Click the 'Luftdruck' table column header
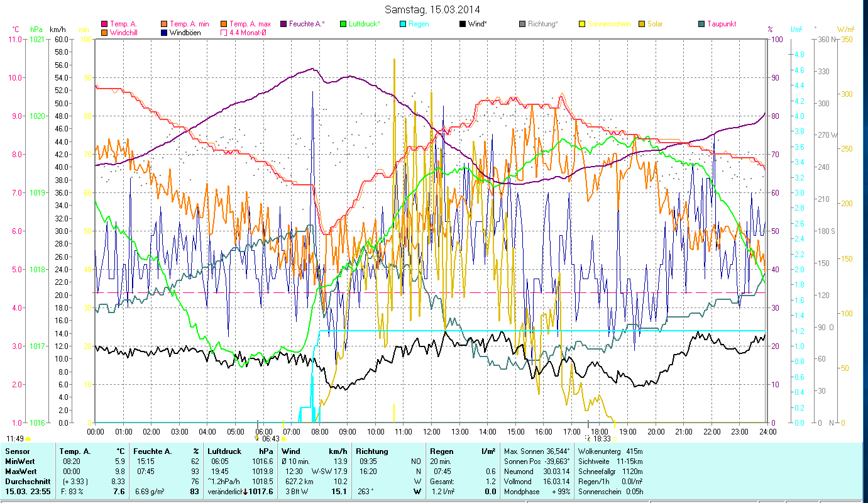 (224, 451)
